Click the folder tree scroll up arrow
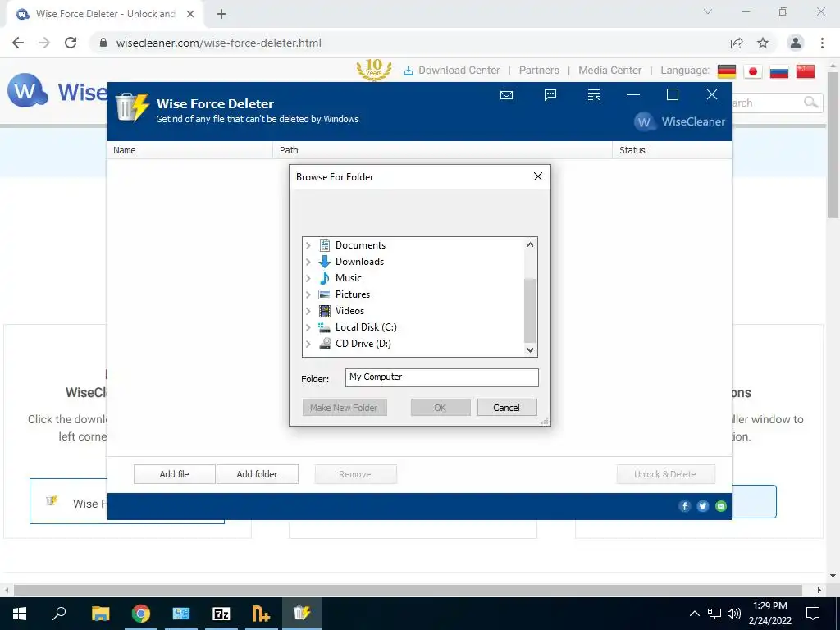The height and width of the screenshot is (630, 840). [530, 244]
